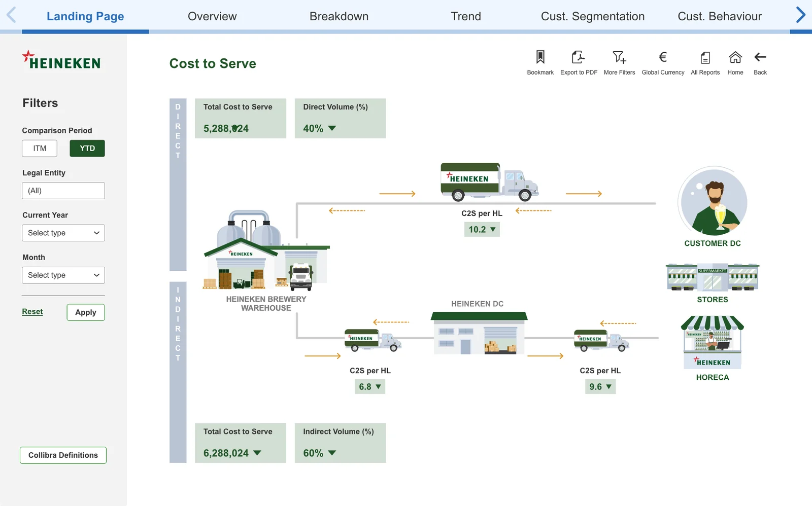Expand the 9.6 C2S per HL value
The image size is (812, 506).
click(x=600, y=387)
